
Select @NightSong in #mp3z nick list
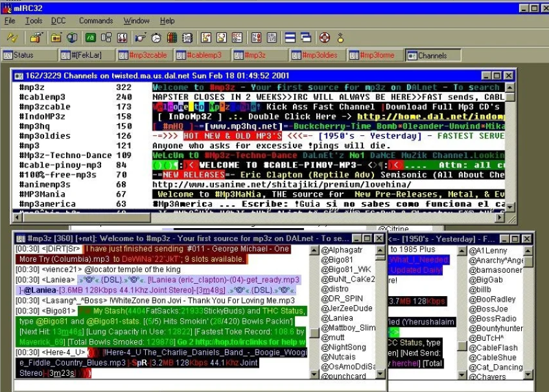click(344, 347)
